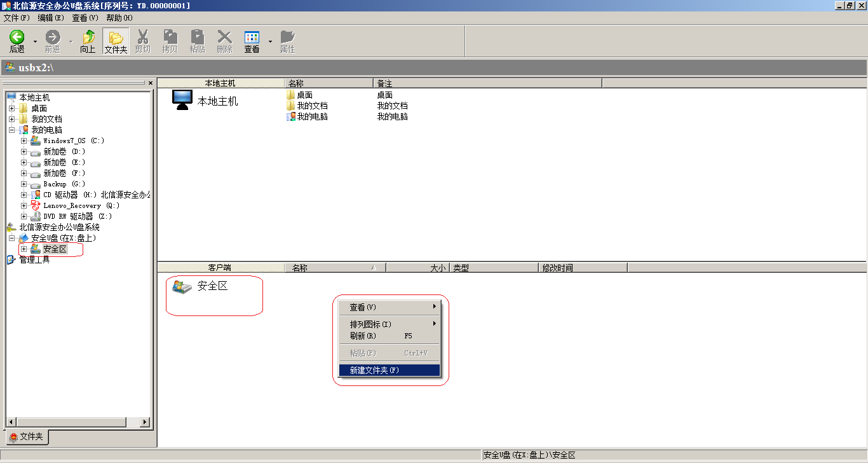Click the tree panel horizontal scrollbar right arrow

tap(145, 422)
